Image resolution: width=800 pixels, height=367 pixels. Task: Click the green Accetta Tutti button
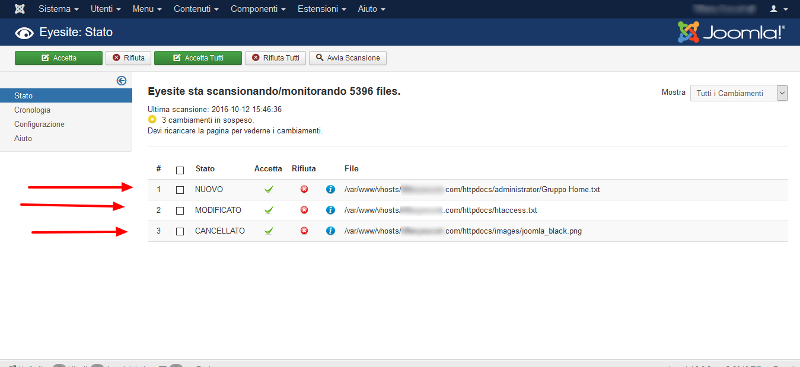coord(198,58)
